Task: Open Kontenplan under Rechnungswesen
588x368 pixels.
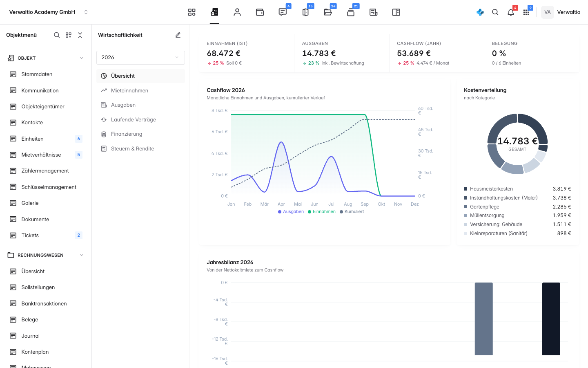Action: coord(46,352)
